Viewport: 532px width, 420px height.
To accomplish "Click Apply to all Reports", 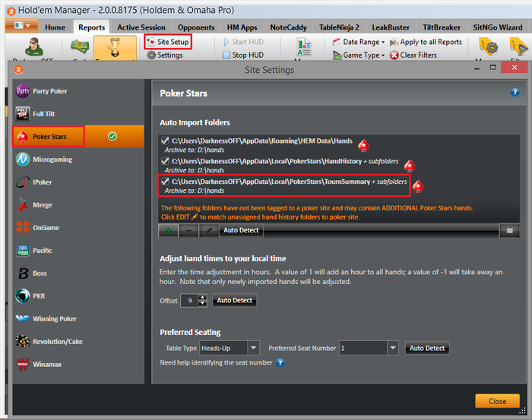I will tap(426, 42).
